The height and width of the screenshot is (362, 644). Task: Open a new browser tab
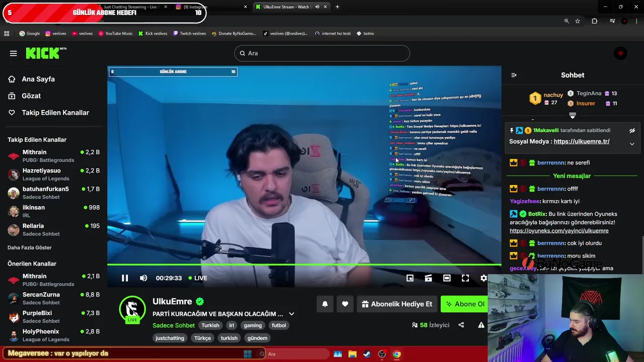click(337, 7)
